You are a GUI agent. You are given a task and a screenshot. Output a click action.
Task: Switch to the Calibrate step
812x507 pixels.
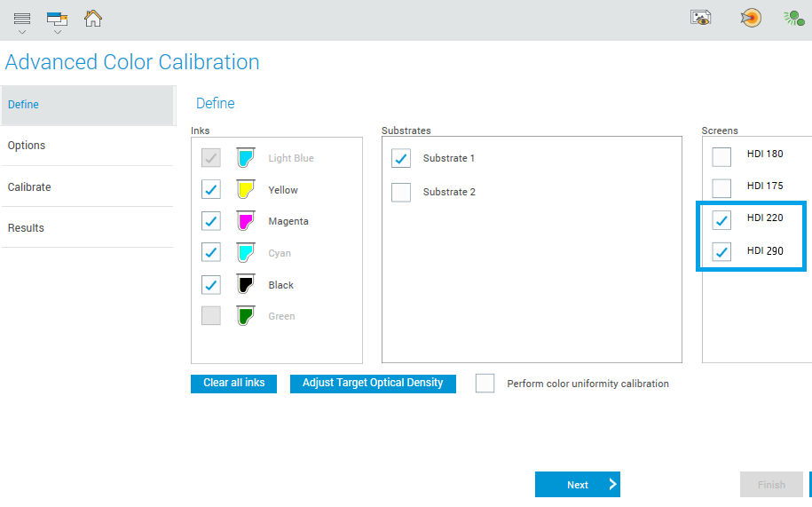(x=88, y=187)
